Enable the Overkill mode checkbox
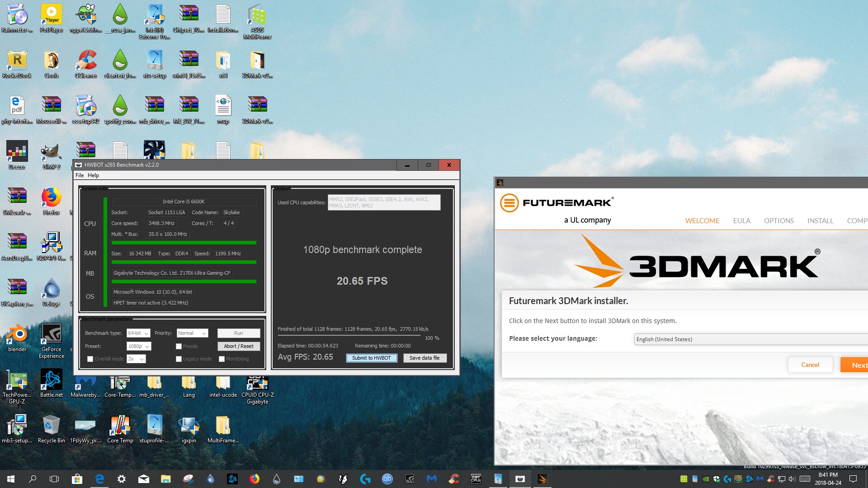Viewport: 868px width, 488px height. (x=90, y=359)
